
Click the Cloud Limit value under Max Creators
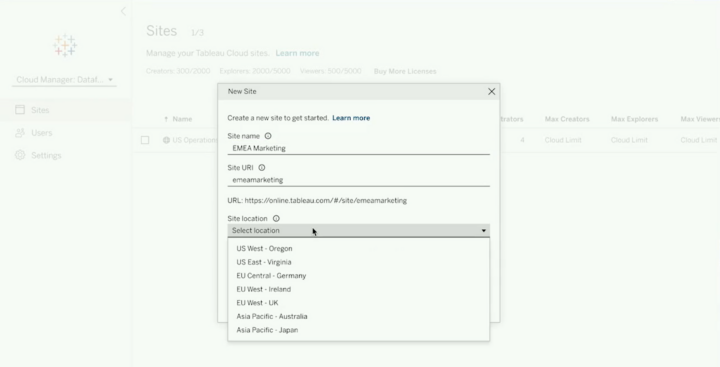(563, 140)
